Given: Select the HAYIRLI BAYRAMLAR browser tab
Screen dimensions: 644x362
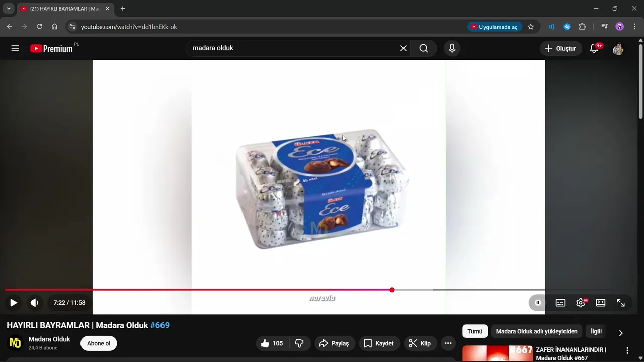Looking at the screenshot, I should point(64,9).
